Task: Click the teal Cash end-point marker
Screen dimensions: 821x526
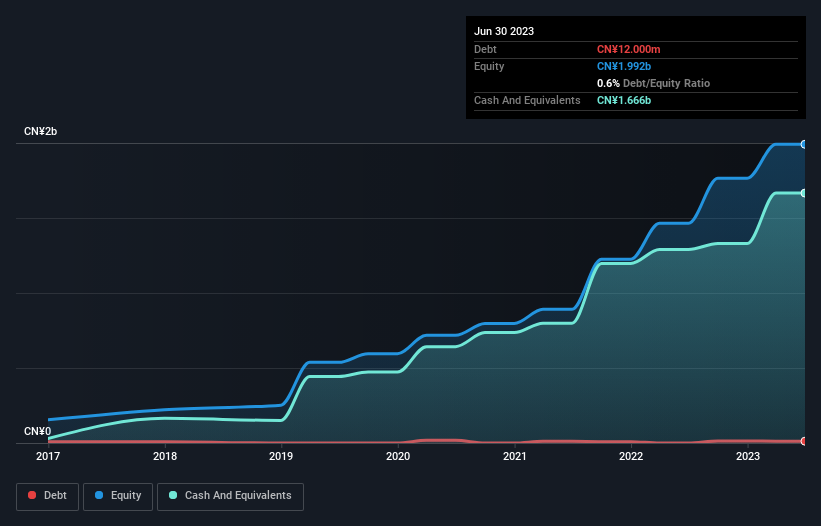Action: pyautogui.click(x=804, y=193)
